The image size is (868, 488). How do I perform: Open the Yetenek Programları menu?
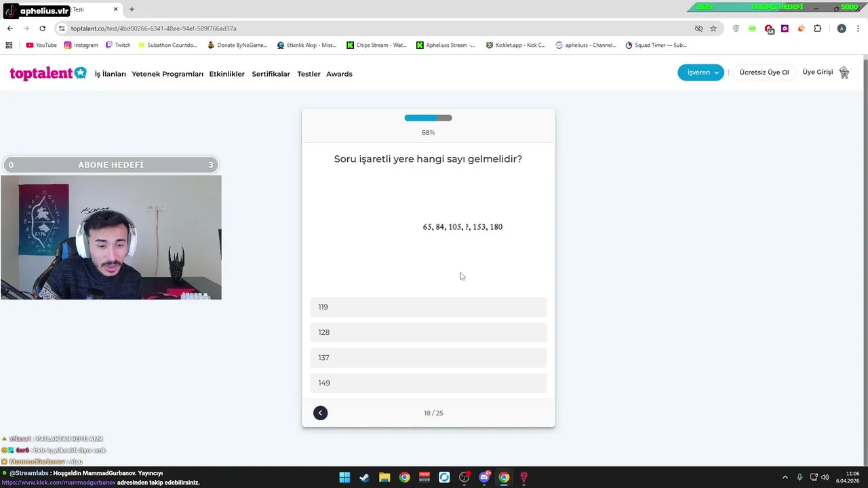(x=167, y=74)
